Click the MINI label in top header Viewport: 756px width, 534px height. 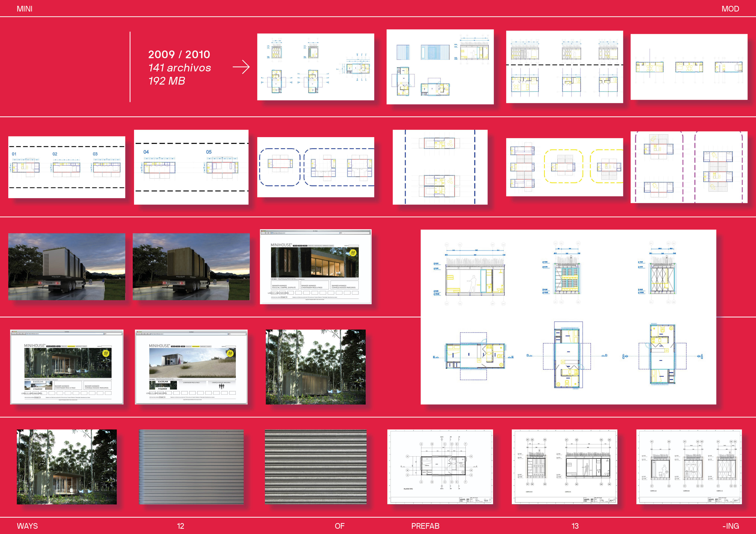tap(25, 9)
